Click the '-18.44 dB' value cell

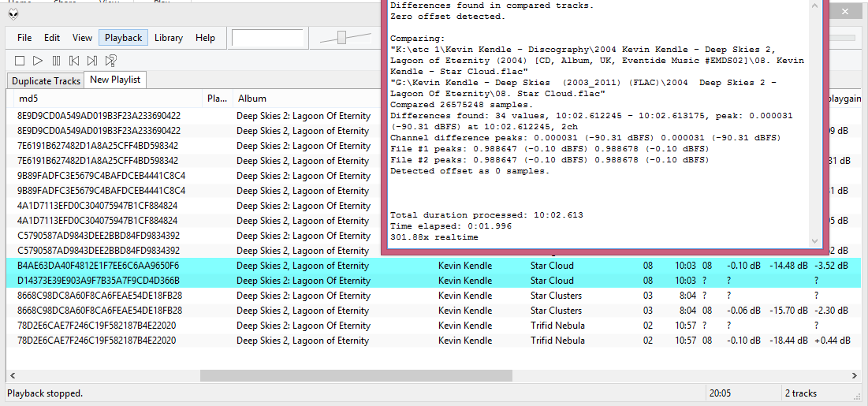pos(788,340)
